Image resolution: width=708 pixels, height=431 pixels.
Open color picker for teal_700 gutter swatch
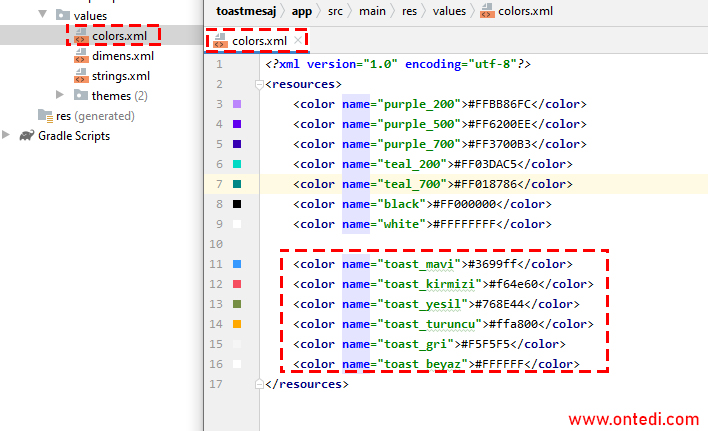click(x=237, y=184)
